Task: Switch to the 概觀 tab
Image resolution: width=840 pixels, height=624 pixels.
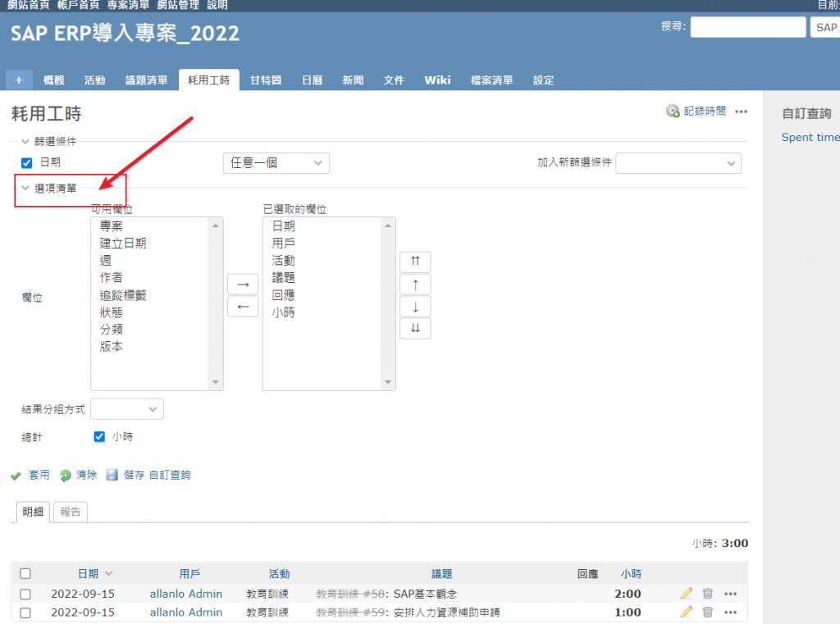Action: point(53,80)
